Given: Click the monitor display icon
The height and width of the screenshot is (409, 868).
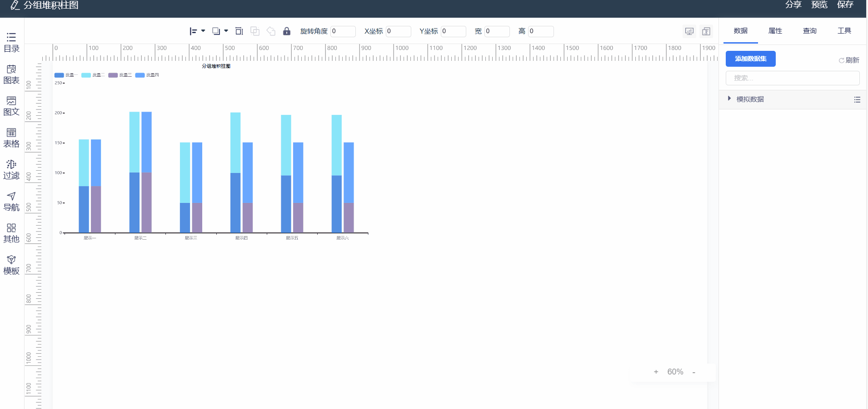Looking at the screenshot, I should [689, 31].
